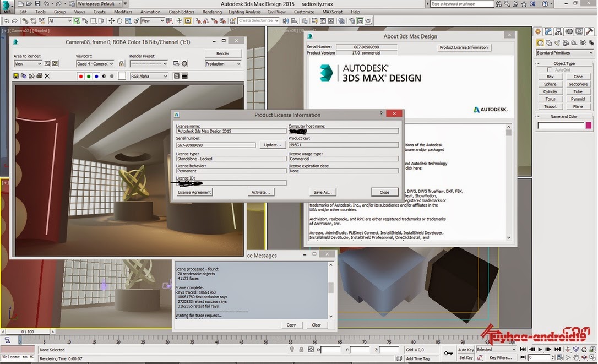
Task: Open the 3ds Max application menu logo
Action: [x=7, y=7]
